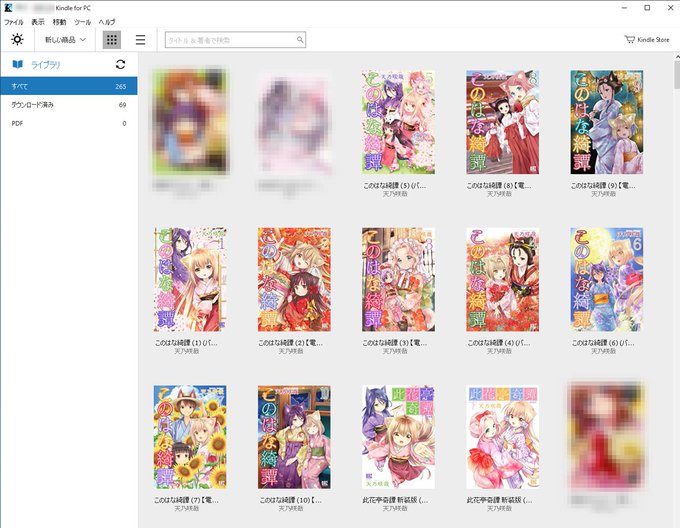
Task: Click the すべて count 265
Action: pyautogui.click(x=121, y=86)
